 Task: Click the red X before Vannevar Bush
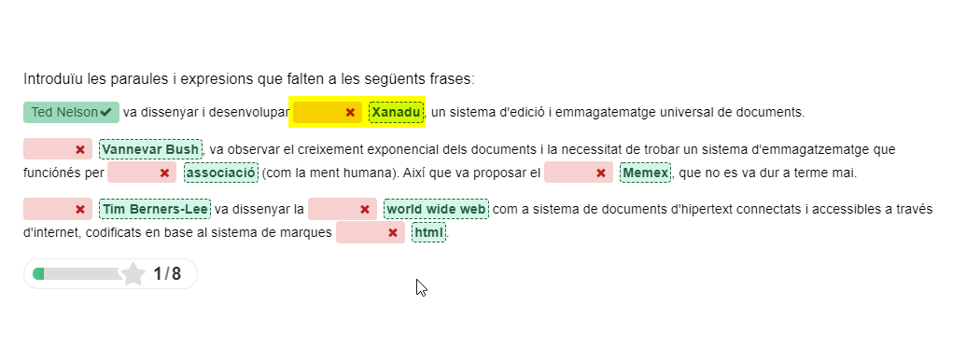(x=80, y=150)
